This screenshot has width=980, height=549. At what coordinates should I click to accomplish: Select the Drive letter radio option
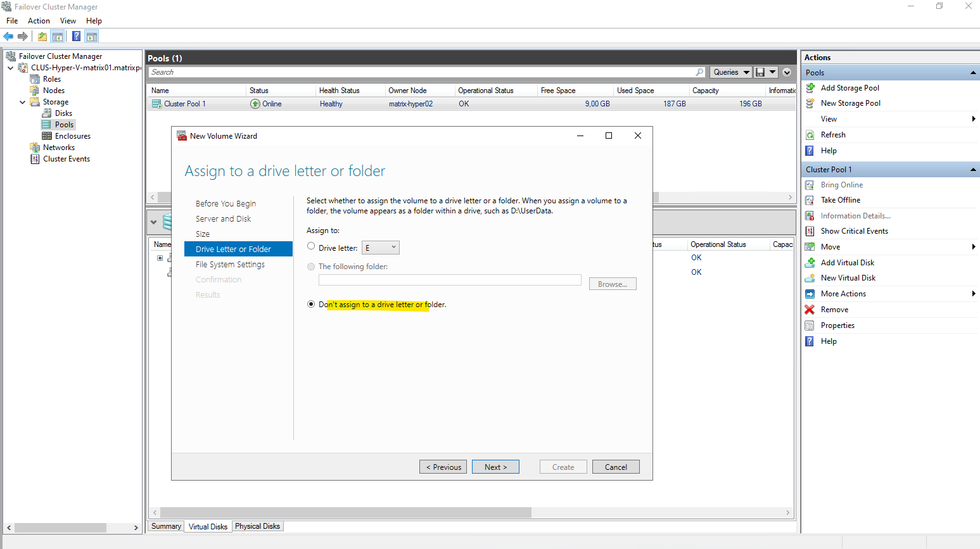(x=311, y=246)
